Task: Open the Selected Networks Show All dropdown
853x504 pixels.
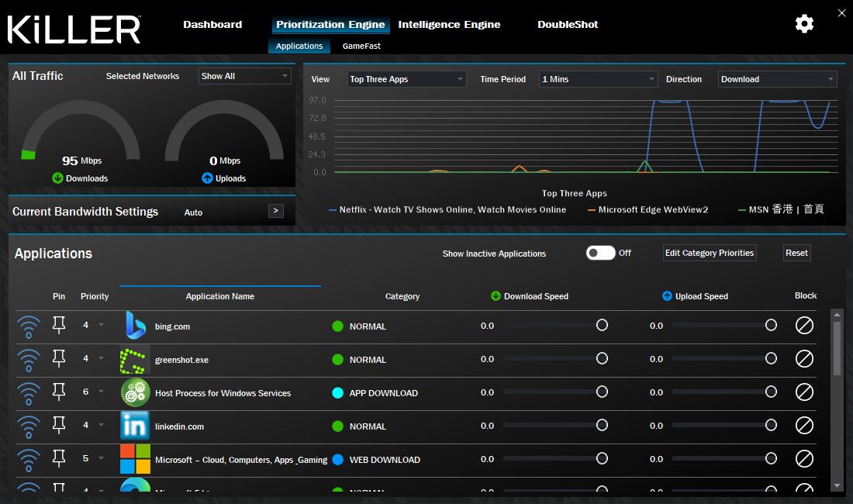Action: click(x=245, y=76)
